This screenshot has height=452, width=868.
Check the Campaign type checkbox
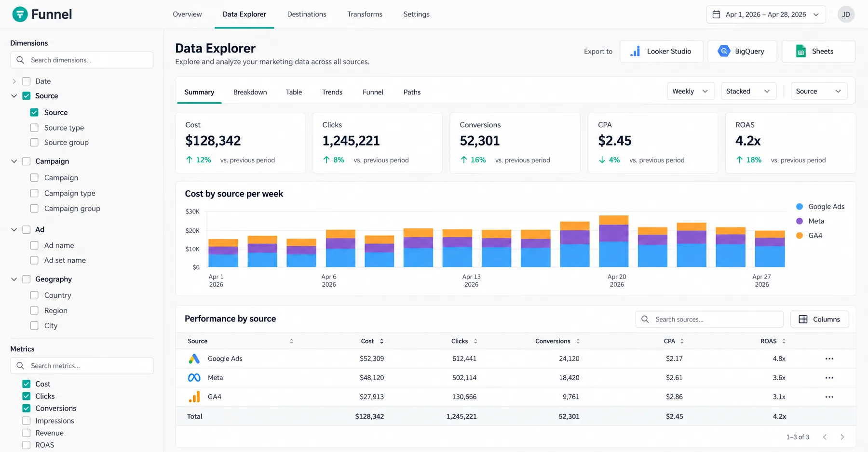click(x=34, y=193)
